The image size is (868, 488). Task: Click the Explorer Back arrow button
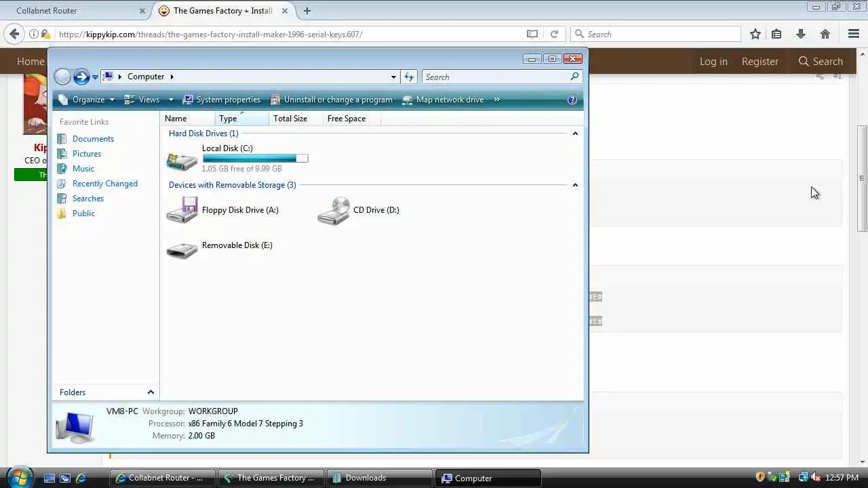[62, 77]
